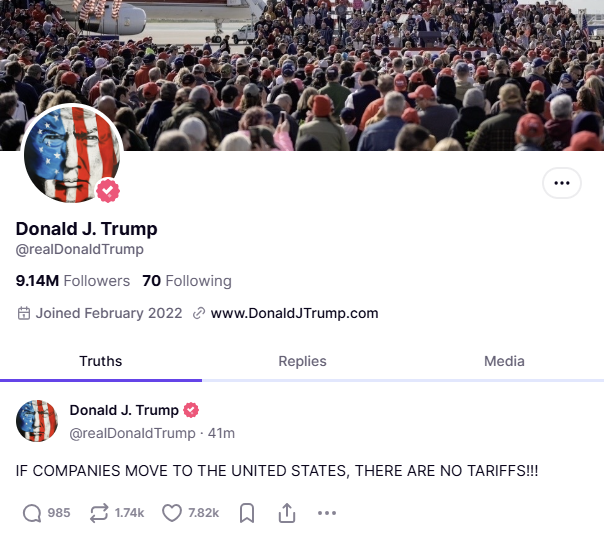Open the large profile avatar picture

click(72, 154)
